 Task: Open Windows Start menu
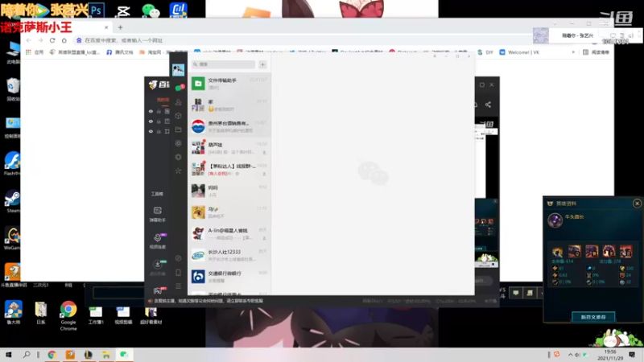8,355
